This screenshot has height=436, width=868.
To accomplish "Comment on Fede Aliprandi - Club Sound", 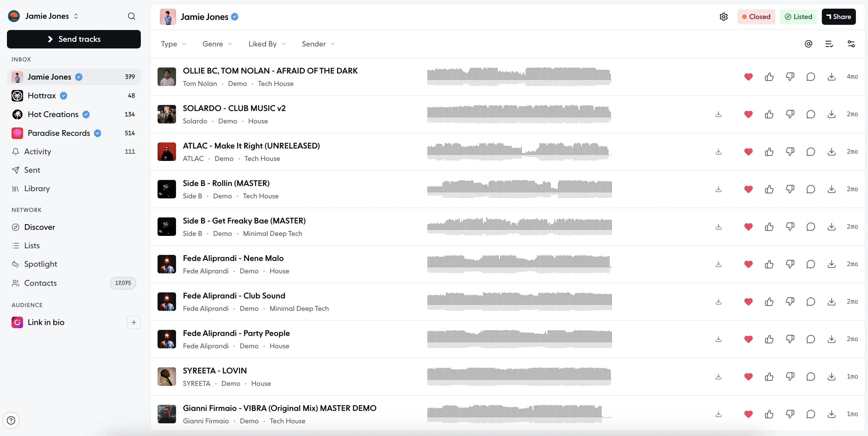I will tap(811, 302).
